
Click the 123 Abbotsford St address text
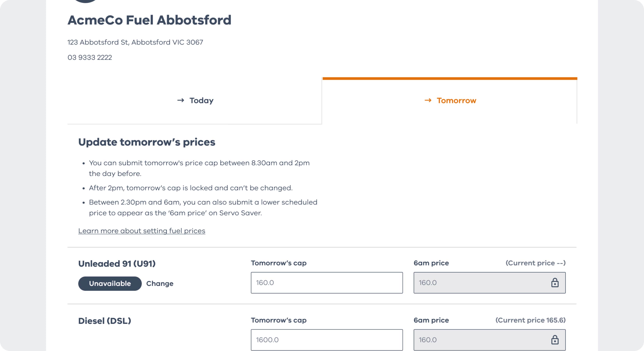(x=135, y=42)
